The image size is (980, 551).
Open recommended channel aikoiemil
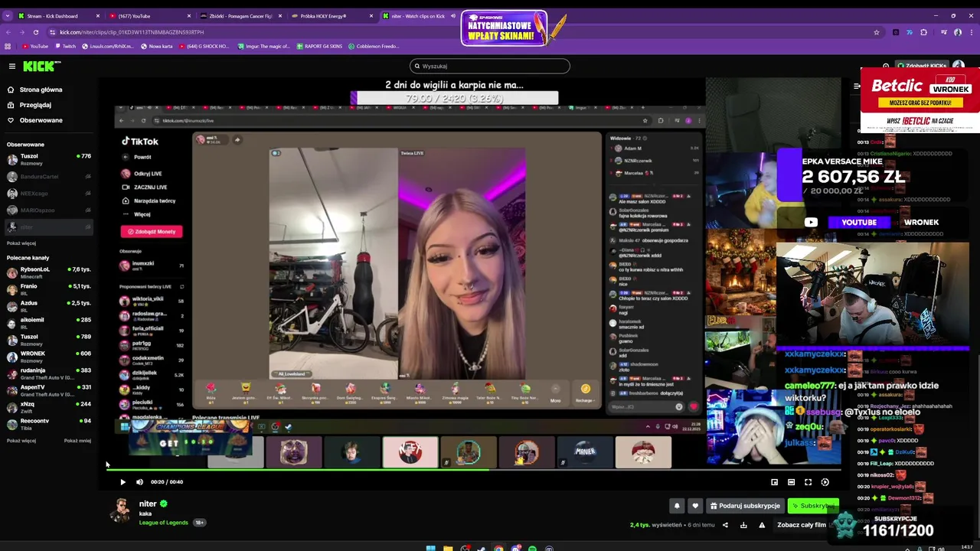(x=47, y=323)
